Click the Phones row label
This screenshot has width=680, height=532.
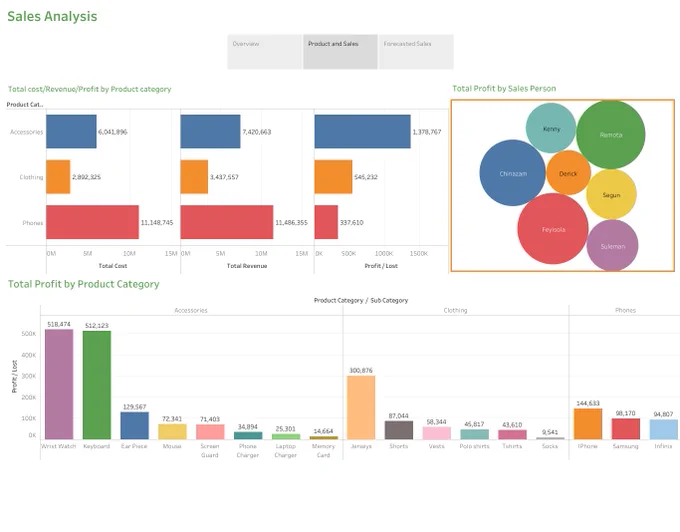pos(33,222)
